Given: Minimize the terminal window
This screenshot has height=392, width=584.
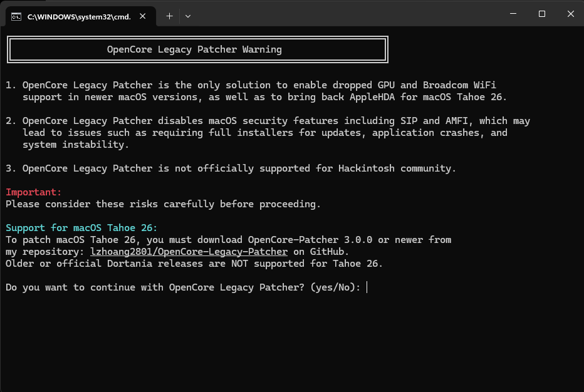Looking at the screenshot, I should (x=512, y=14).
